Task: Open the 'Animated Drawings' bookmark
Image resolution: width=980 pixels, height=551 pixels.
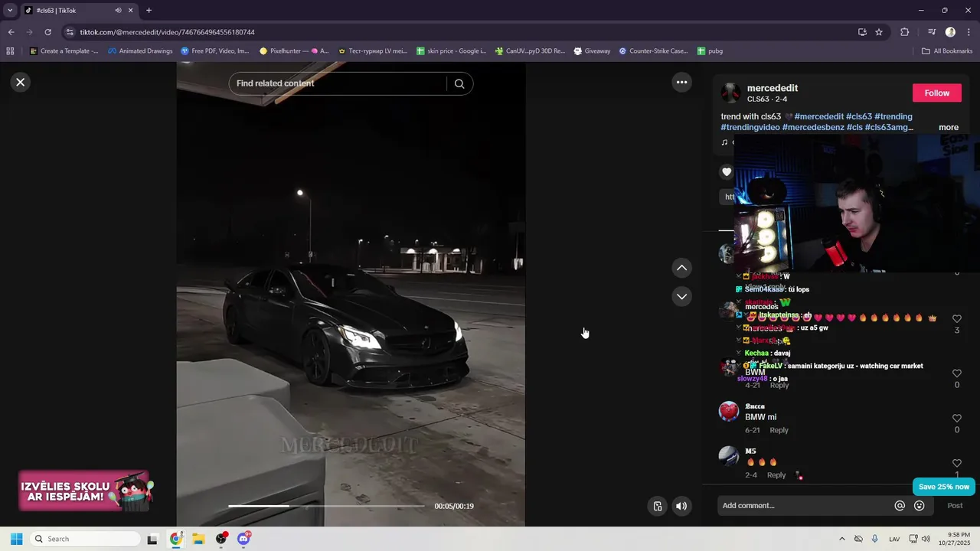Action: (x=140, y=51)
